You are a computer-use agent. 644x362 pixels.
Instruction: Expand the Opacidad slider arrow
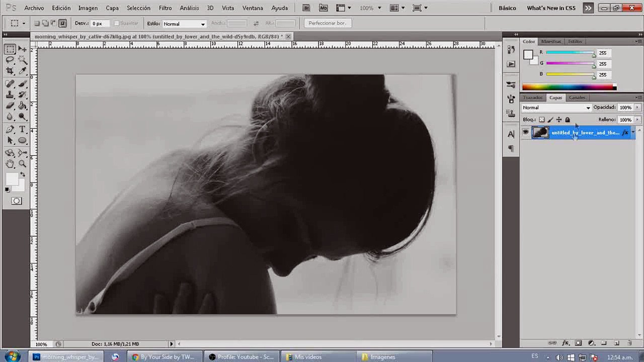click(637, 108)
